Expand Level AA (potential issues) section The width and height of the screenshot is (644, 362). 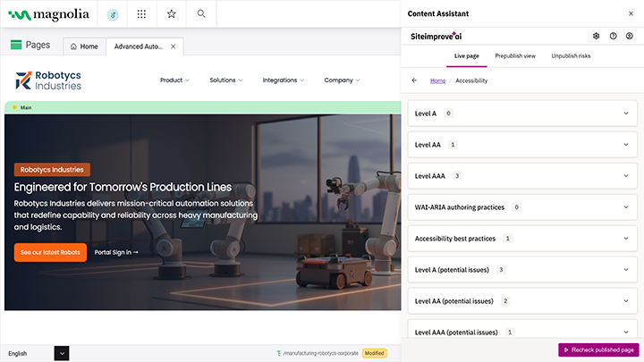pos(522,301)
